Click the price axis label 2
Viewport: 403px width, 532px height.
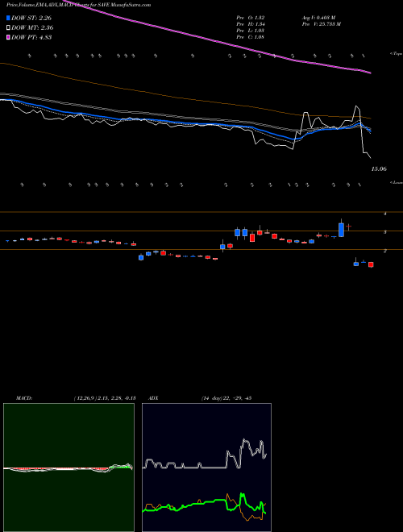click(x=384, y=251)
